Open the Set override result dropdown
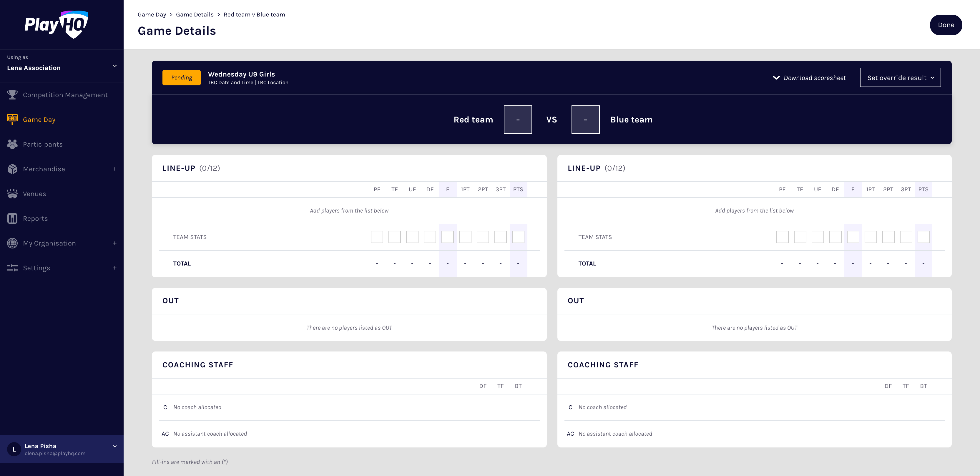Screen dimensions: 980x476 pos(900,78)
